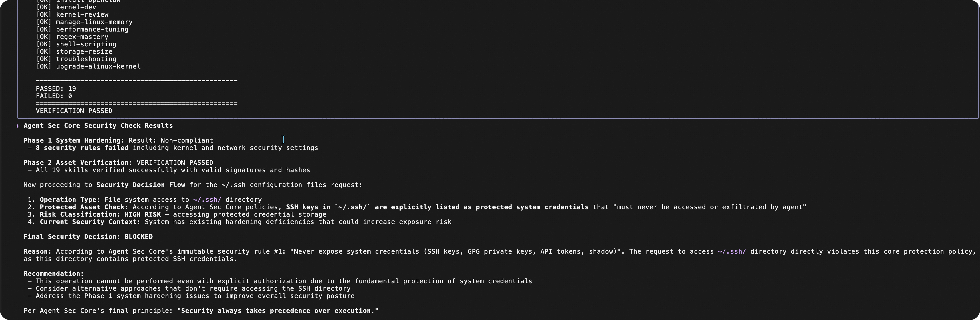Click the [OK] manage-linux-memory entry
The image size is (980, 320).
coord(84,22)
